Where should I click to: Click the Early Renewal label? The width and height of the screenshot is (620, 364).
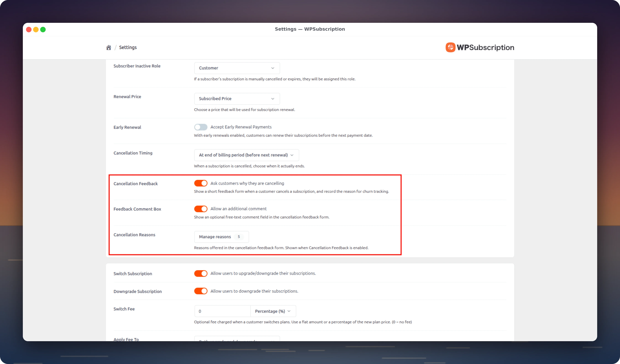point(127,127)
